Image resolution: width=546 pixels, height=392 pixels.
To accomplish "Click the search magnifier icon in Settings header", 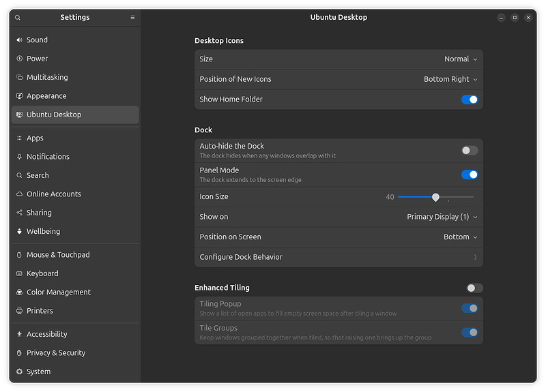I will pos(18,18).
